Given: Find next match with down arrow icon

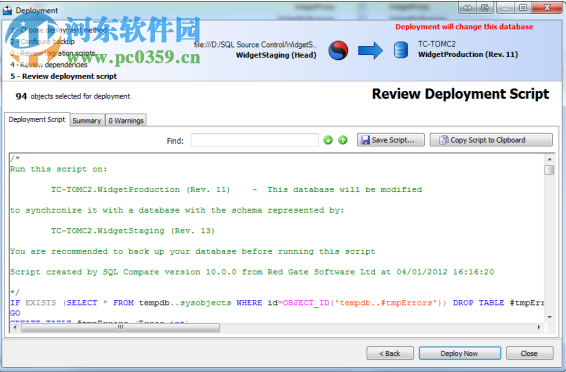Looking at the screenshot, I should (328, 140).
